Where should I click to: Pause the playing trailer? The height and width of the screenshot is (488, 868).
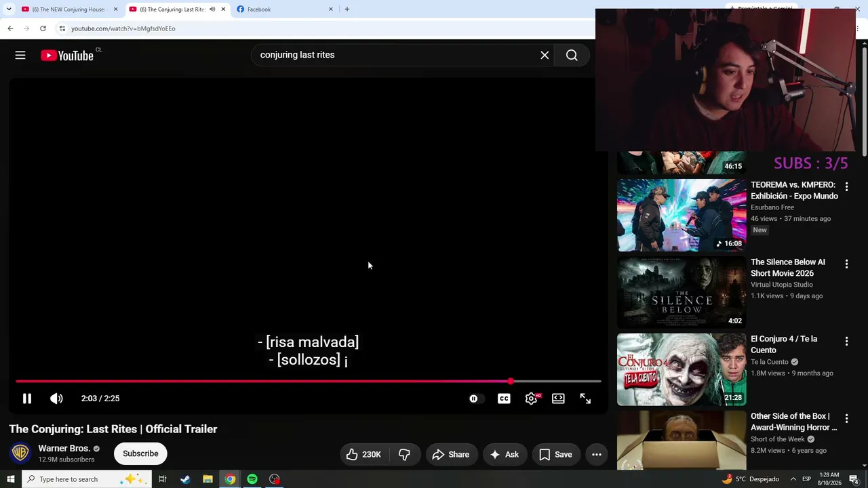tap(27, 399)
